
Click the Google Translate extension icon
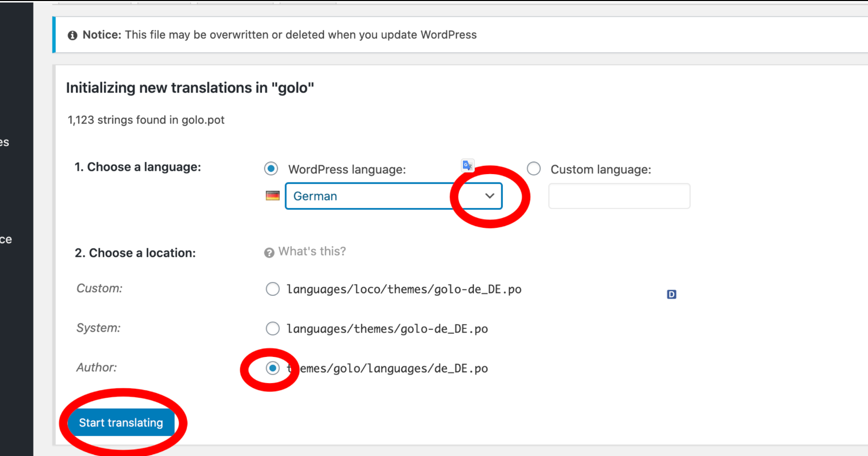click(x=468, y=165)
